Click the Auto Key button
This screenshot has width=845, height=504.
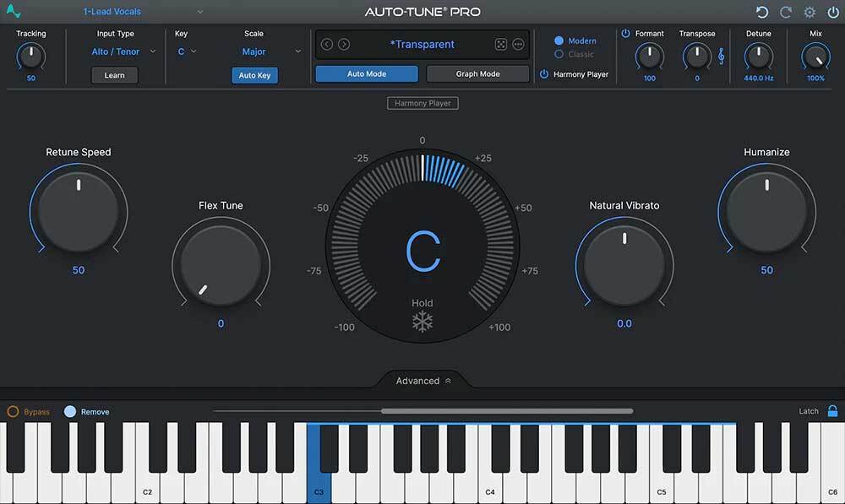[254, 75]
